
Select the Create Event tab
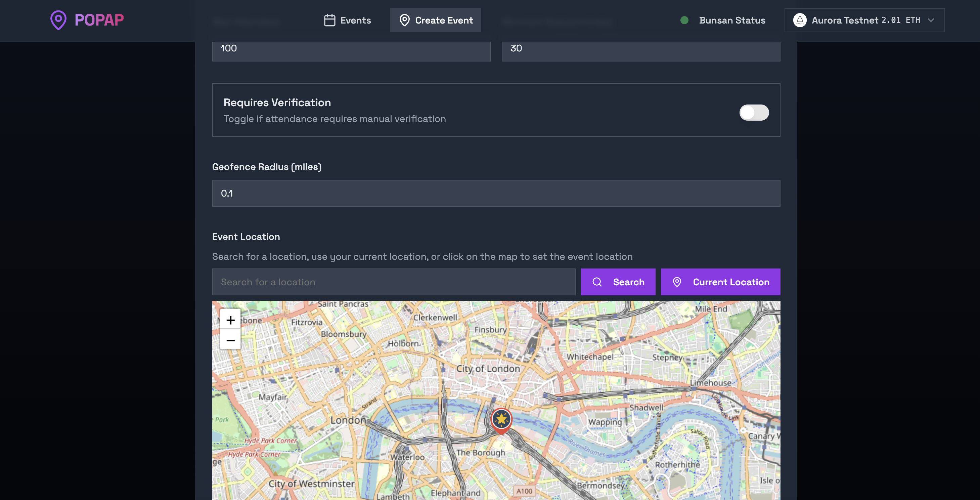435,20
